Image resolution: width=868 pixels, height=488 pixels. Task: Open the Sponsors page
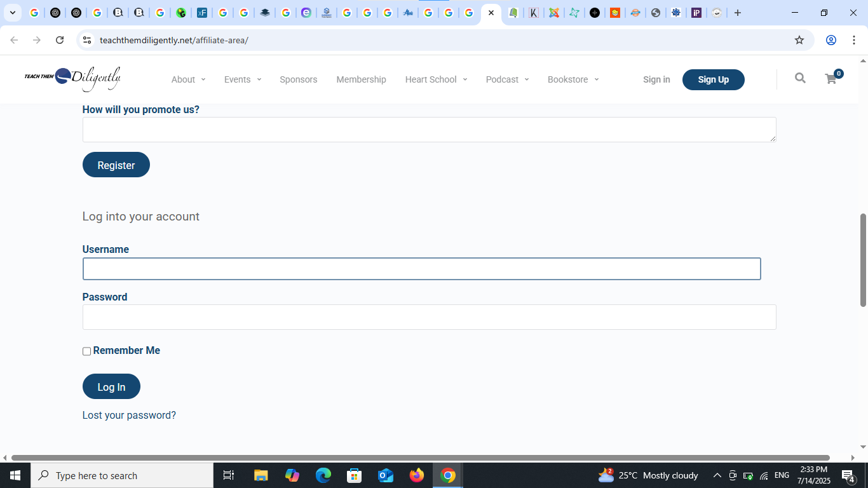(298, 79)
